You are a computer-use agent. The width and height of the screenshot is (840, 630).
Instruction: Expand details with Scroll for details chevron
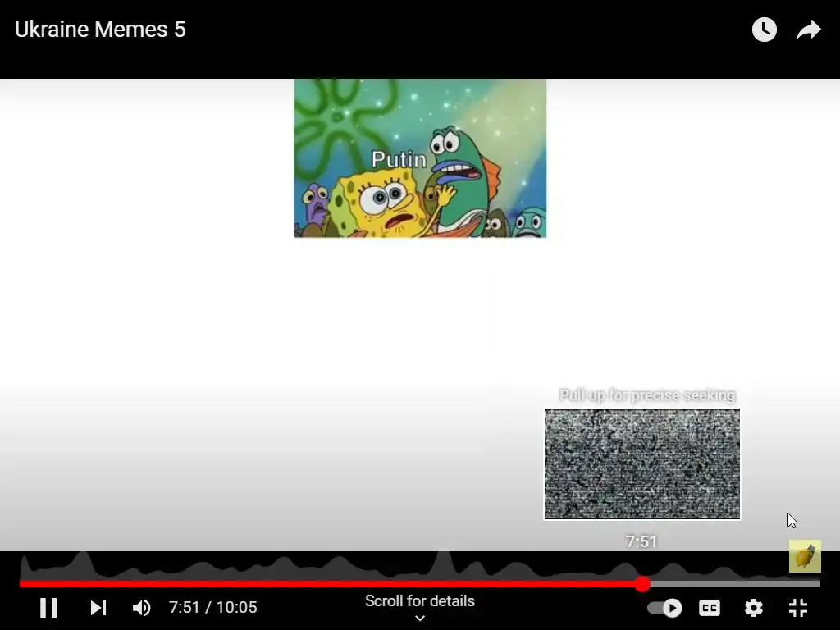pos(420,619)
